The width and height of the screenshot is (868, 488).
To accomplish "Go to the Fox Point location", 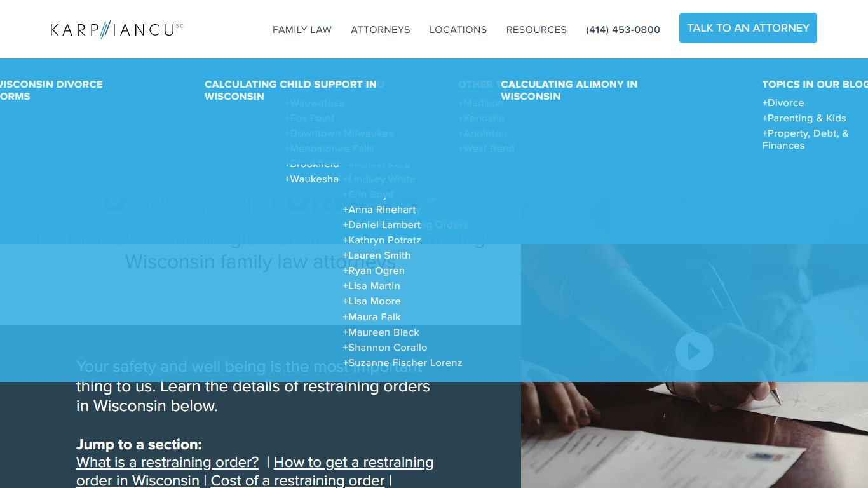I will 309,118.
